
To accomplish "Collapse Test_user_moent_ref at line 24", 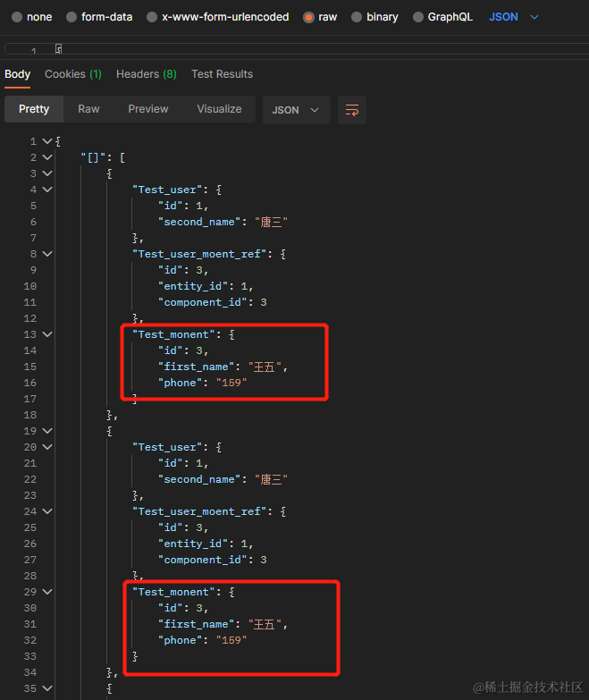I will click(47, 511).
